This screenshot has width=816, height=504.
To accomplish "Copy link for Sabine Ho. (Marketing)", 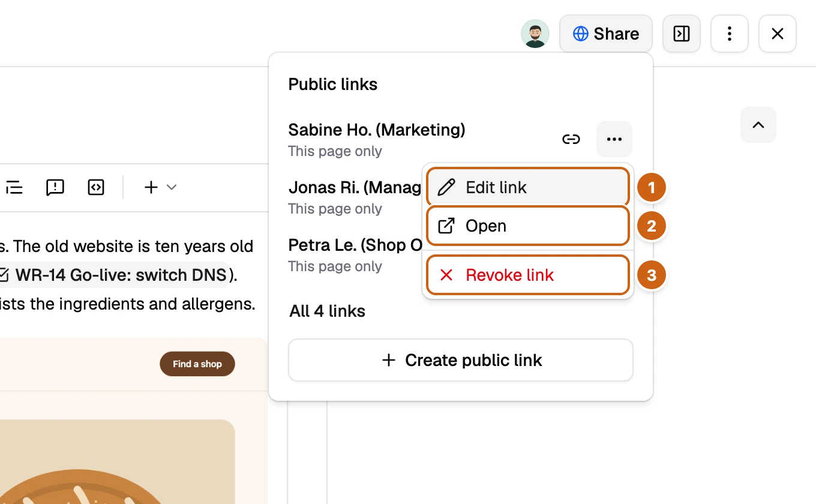I will (571, 139).
